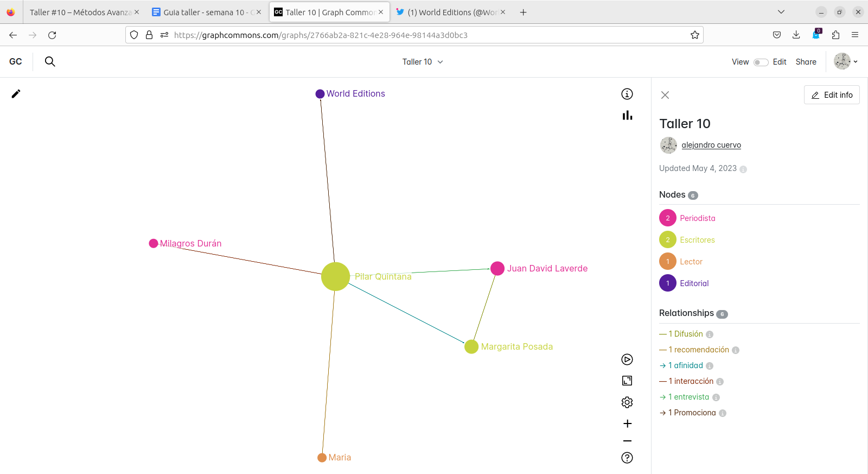
Task: Open the search magnifier in Graph Commons header
Action: pyautogui.click(x=50, y=61)
